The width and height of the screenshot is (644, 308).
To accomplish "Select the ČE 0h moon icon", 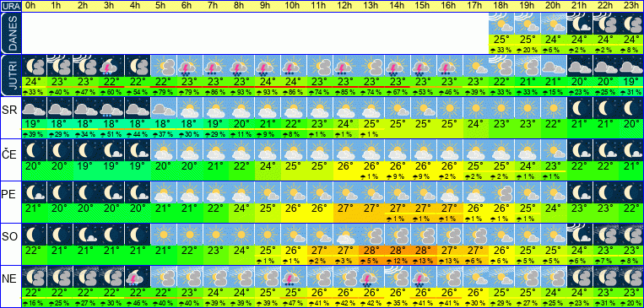I will 34,149.
